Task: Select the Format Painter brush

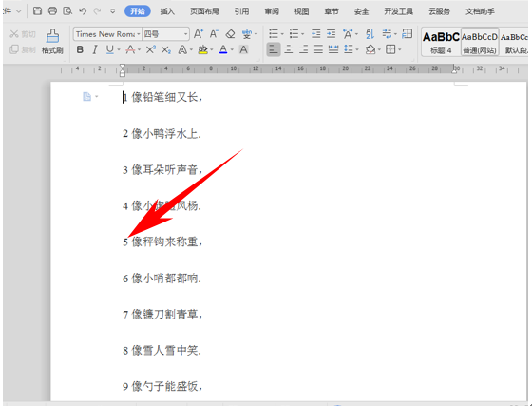Action: coord(52,42)
